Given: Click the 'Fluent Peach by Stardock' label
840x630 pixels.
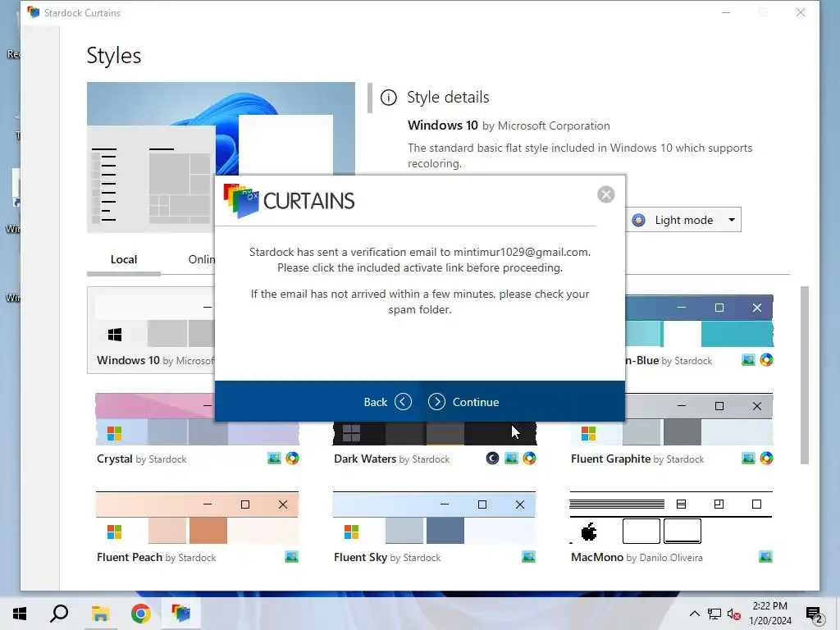Looking at the screenshot, I should point(157,558).
